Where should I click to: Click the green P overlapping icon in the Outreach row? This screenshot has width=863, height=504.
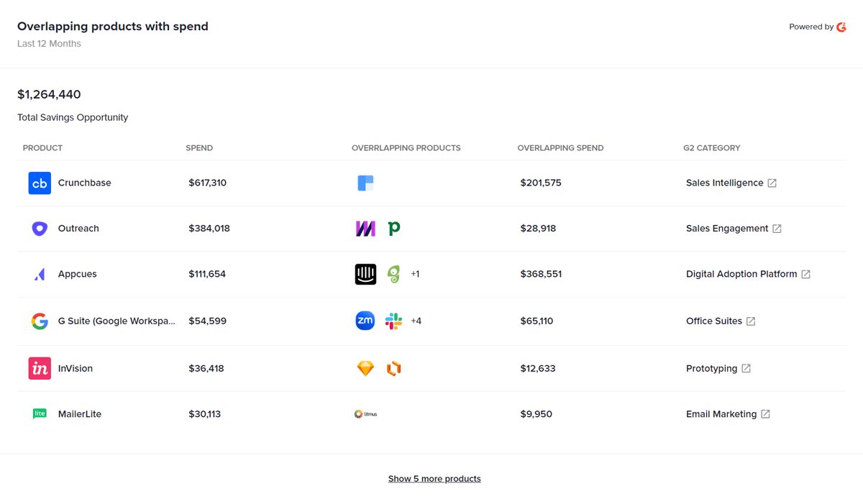coord(394,229)
